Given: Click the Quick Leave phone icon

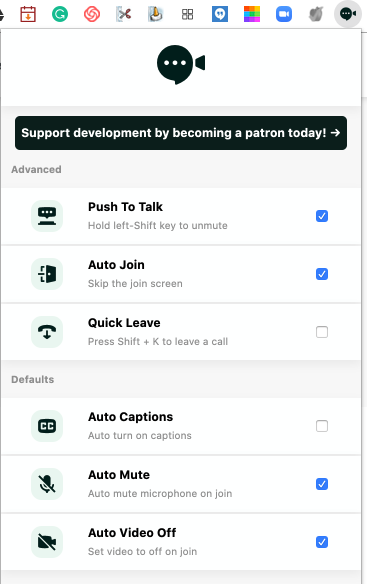Looking at the screenshot, I should (47, 332).
